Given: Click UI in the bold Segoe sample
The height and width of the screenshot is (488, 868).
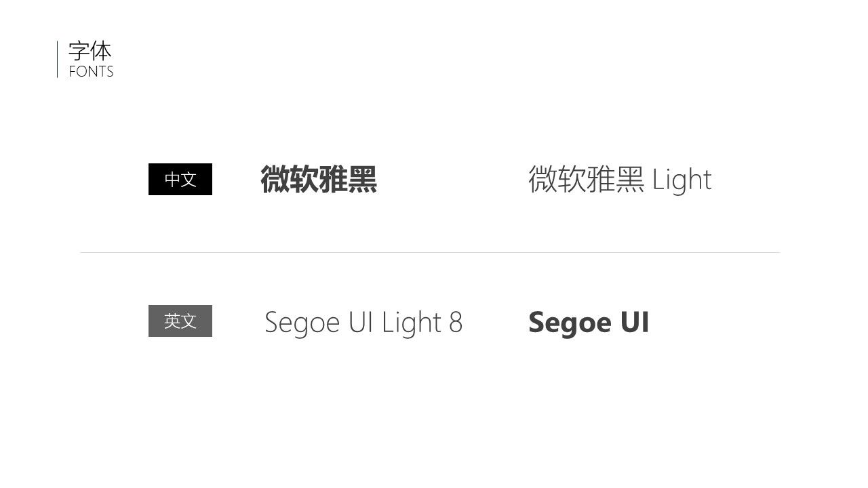Looking at the screenshot, I should click(x=635, y=322).
